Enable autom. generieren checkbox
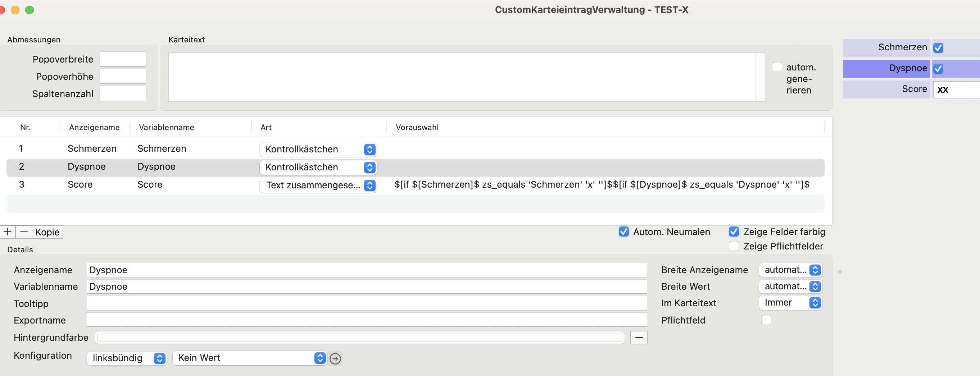980x376 pixels. coord(777,67)
